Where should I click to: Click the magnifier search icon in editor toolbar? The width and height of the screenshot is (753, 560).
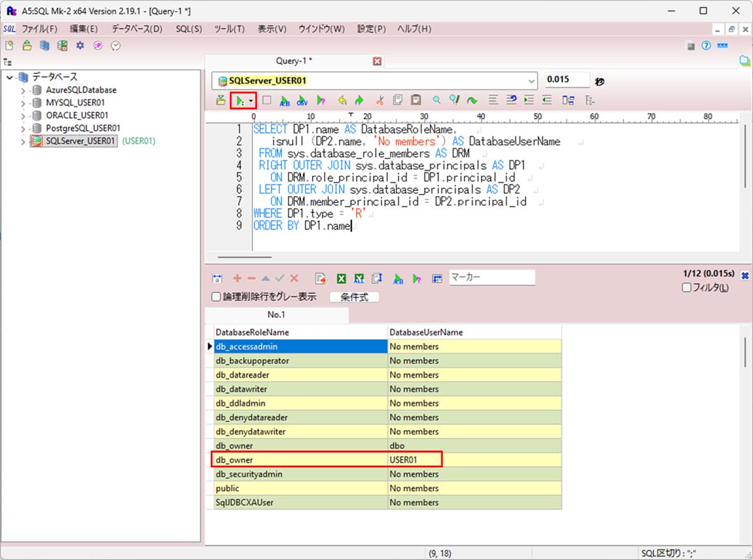click(436, 101)
